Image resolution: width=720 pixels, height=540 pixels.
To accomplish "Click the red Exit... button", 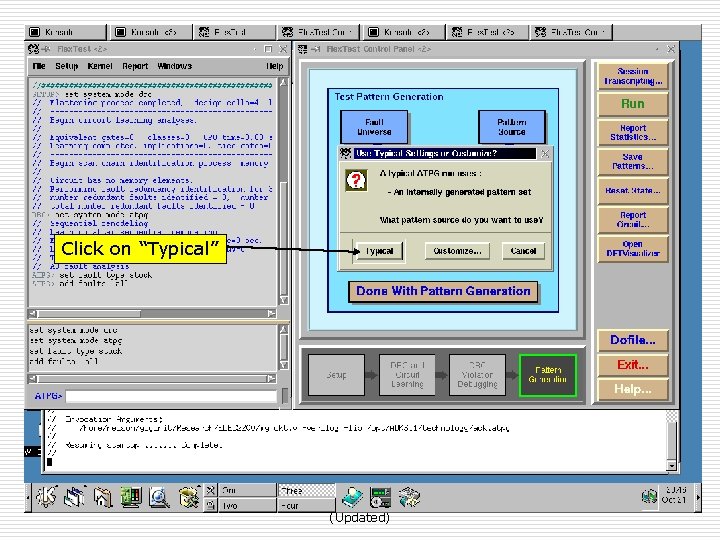I will 633,365.
